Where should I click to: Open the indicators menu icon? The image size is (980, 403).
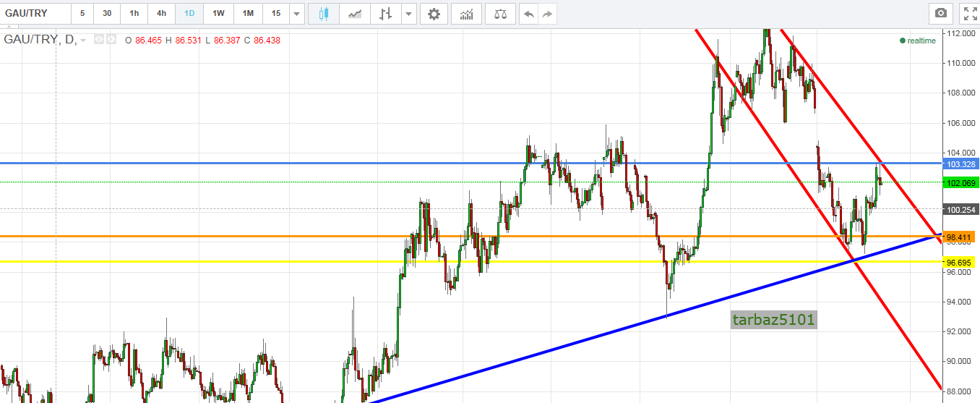467,13
